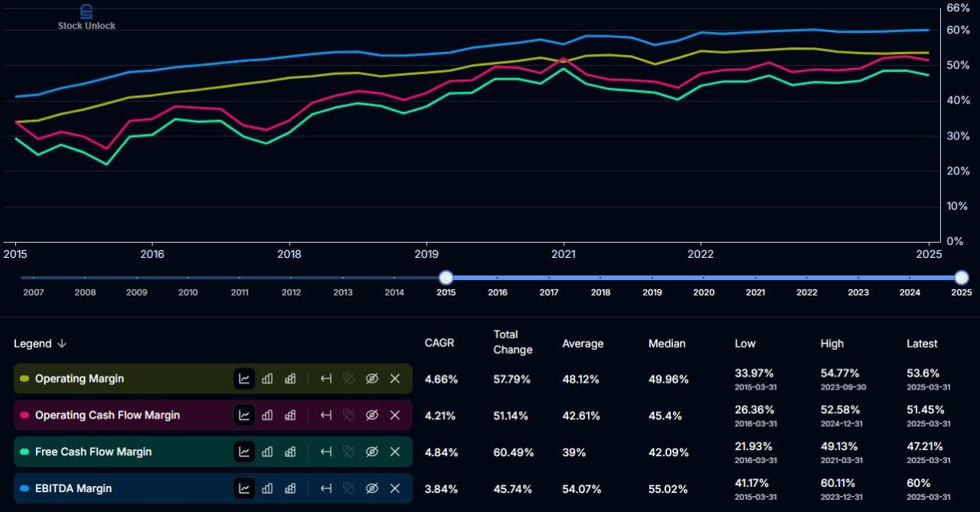This screenshot has width=980, height=512.
Task: Display EBITDA Margin as a line chart
Action: coord(244,488)
